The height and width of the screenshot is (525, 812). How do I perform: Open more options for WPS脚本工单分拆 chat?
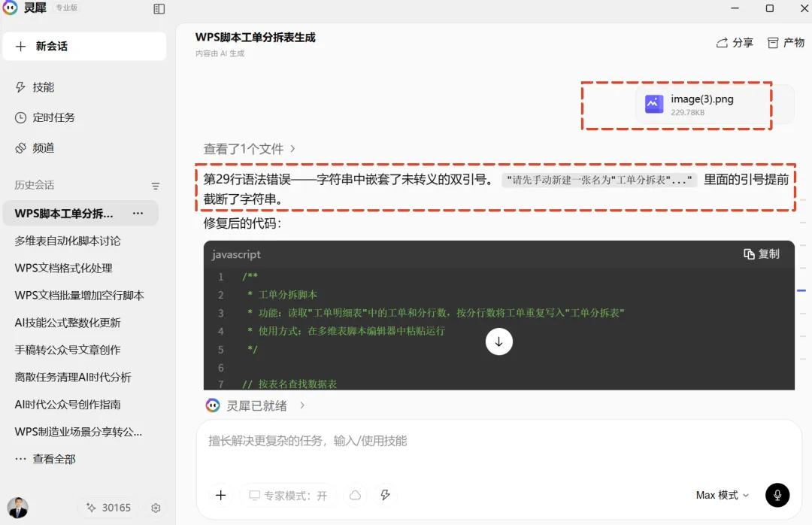point(138,213)
